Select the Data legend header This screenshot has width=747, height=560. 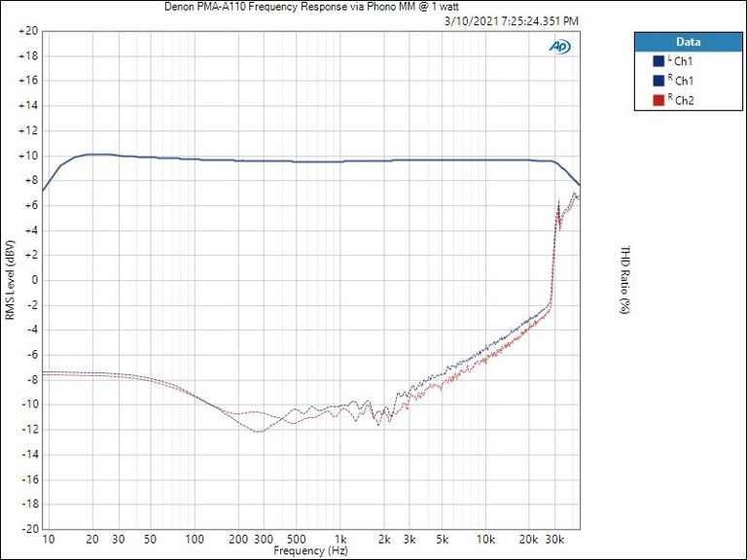688,42
